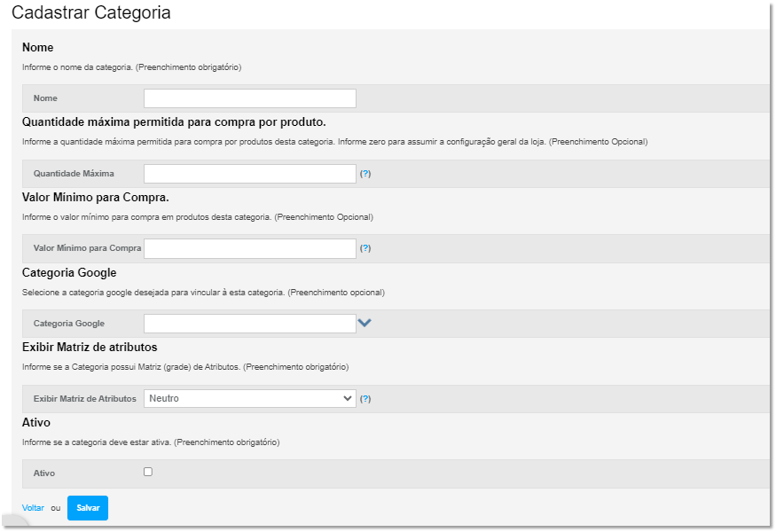This screenshot has height=532, width=776.
Task: Click the Quantidade Máxima input box
Action: (x=249, y=174)
